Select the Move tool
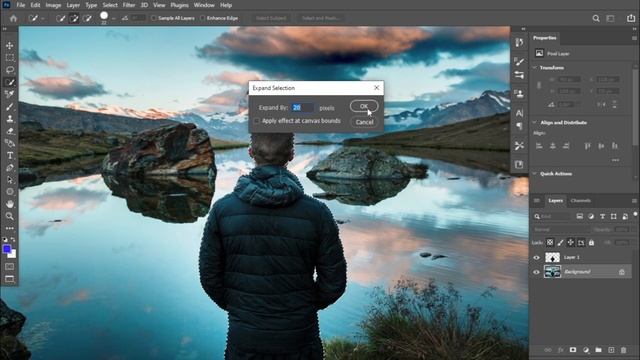Screen dimensions: 640x360 click(9, 45)
